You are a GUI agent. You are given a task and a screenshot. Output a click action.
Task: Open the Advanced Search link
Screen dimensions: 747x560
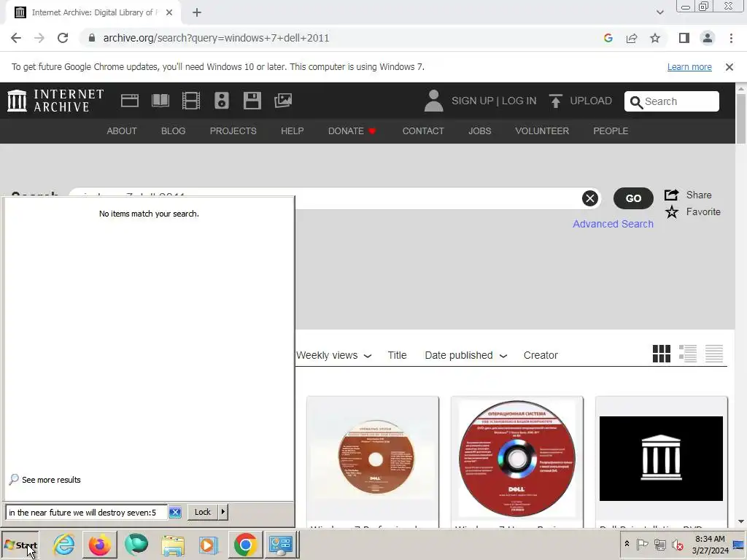point(613,224)
